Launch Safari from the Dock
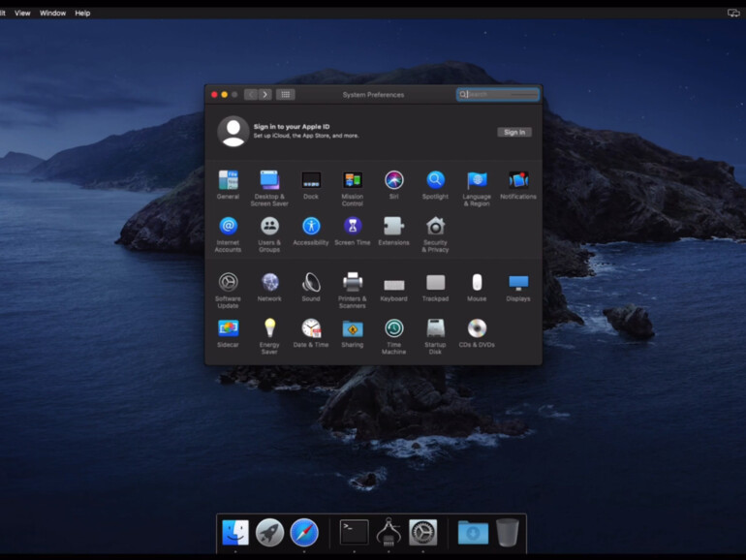746x560 pixels. click(x=304, y=532)
